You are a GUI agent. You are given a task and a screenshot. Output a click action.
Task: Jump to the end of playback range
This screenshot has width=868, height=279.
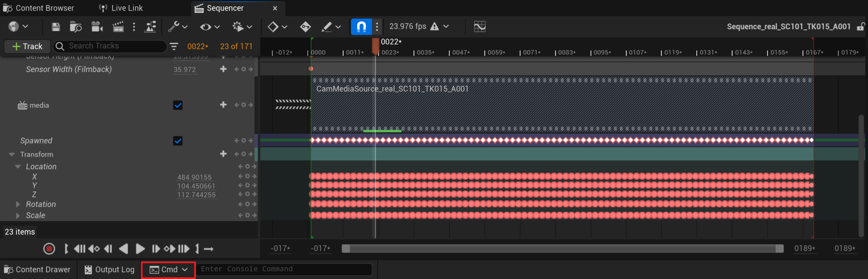click(184, 249)
